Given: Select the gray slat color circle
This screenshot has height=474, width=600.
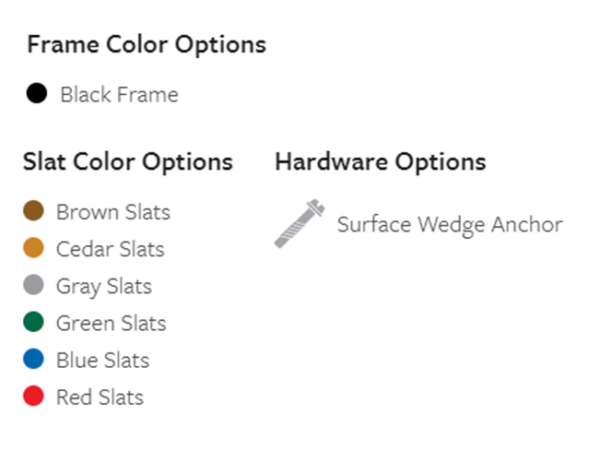Looking at the screenshot, I should click(34, 285).
